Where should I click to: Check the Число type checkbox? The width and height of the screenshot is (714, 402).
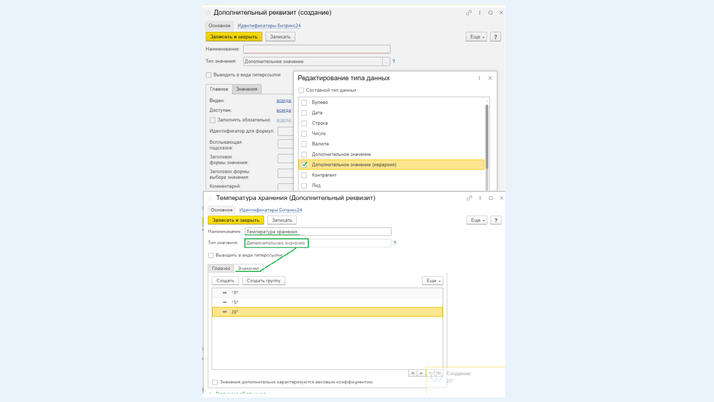point(304,134)
